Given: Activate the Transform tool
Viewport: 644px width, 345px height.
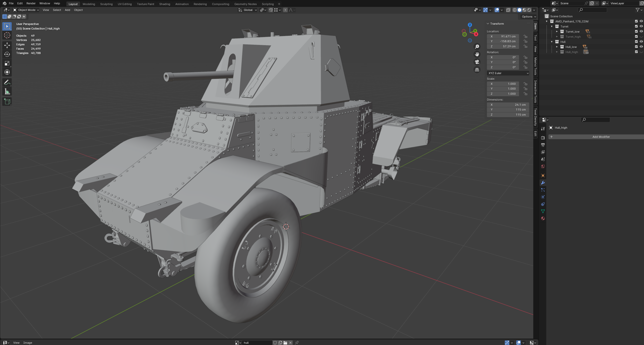Looking at the screenshot, I should pyautogui.click(x=7, y=72).
